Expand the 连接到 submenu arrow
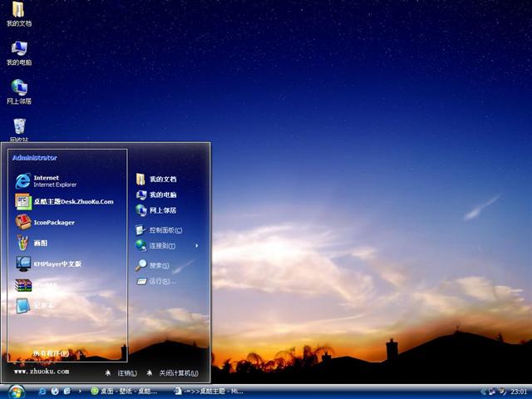The height and width of the screenshot is (399, 532). point(197,246)
